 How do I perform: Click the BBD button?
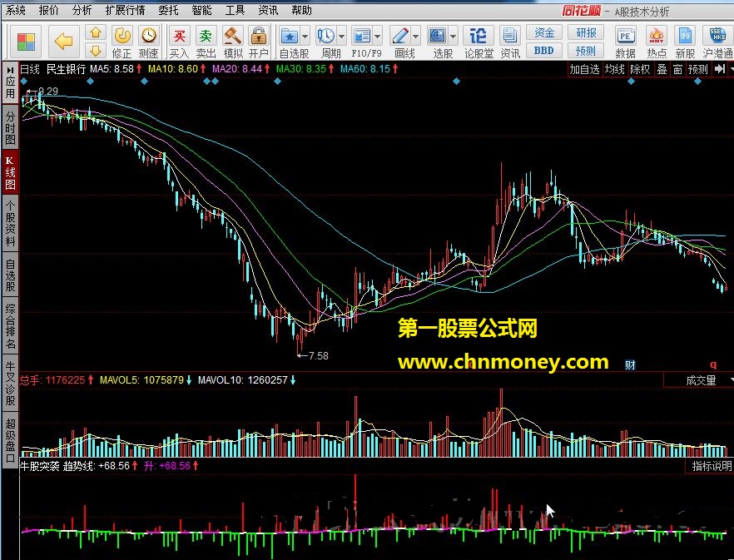click(543, 51)
